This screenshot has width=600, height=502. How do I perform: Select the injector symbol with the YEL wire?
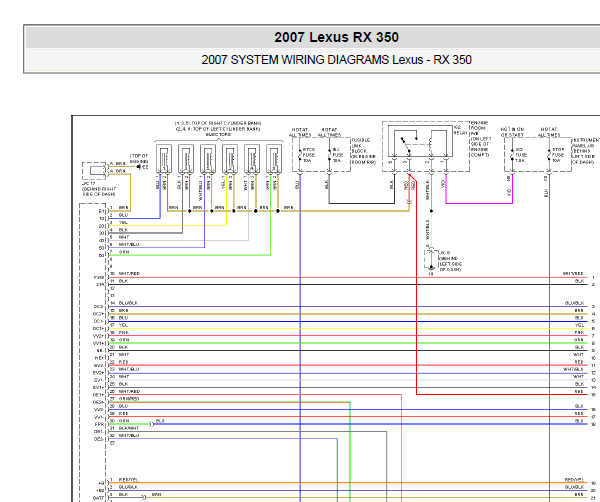point(230,159)
